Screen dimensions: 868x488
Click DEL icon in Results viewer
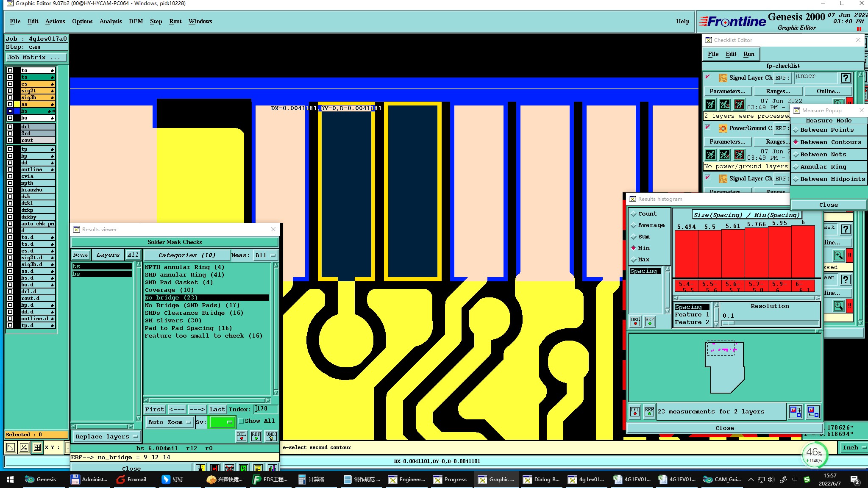[x=242, y=436]
